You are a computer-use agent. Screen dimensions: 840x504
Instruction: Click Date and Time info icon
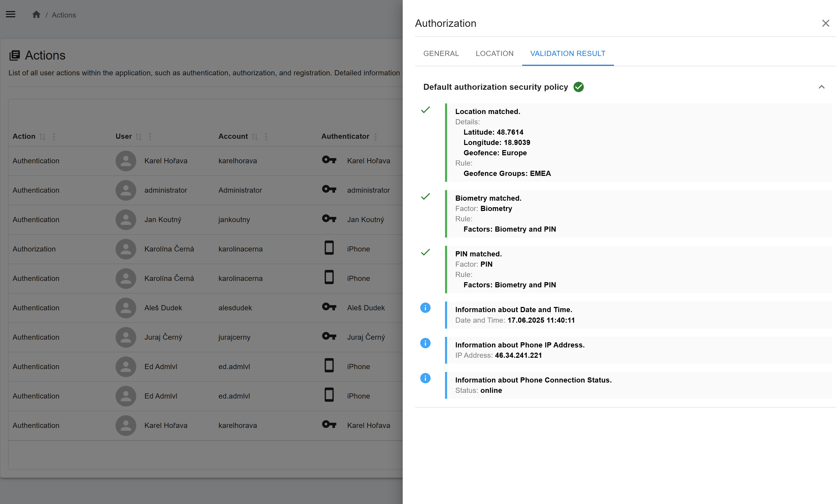tap(425, 308)
